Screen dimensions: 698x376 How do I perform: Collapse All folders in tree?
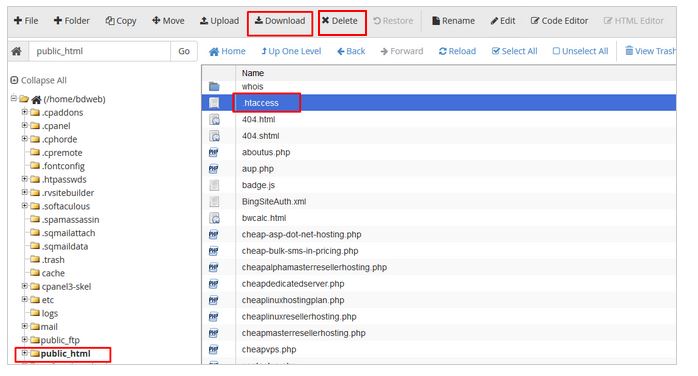(38, 81)
